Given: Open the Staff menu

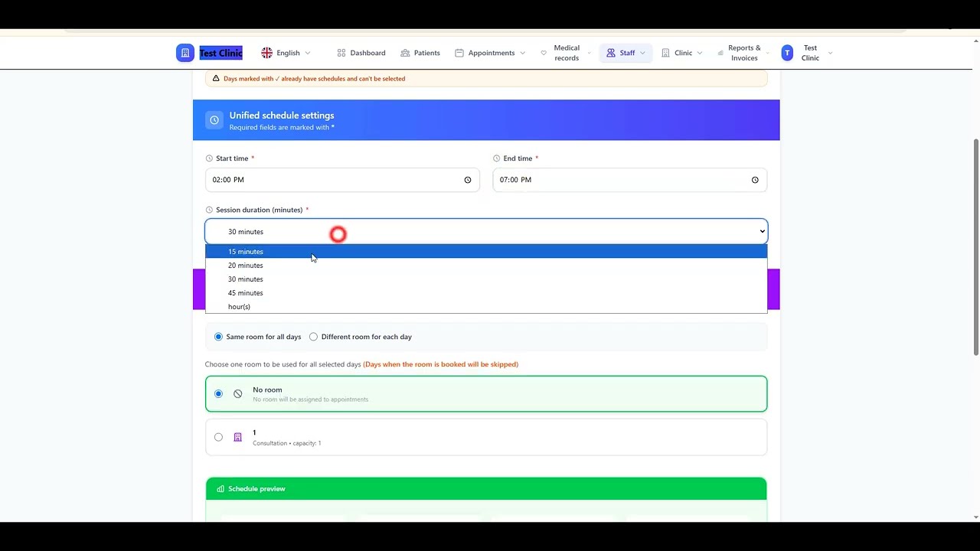Looking at the screenshot, I should pyautogui.click(x=626, y=53).
